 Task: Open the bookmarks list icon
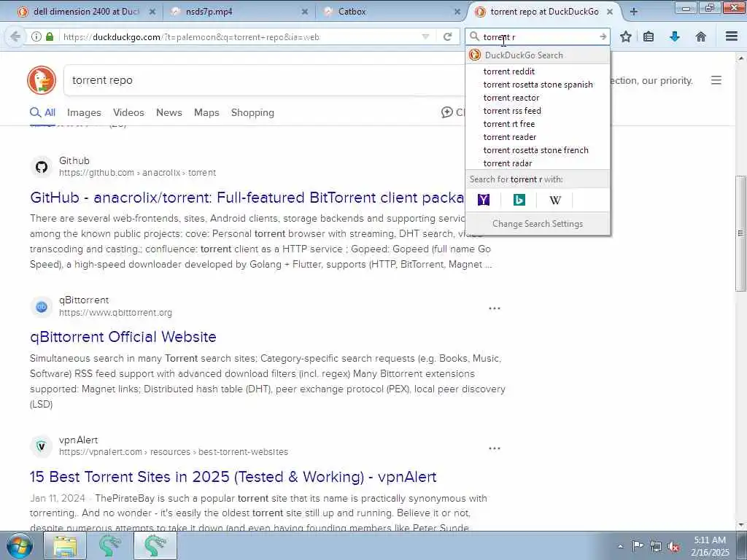649,36
